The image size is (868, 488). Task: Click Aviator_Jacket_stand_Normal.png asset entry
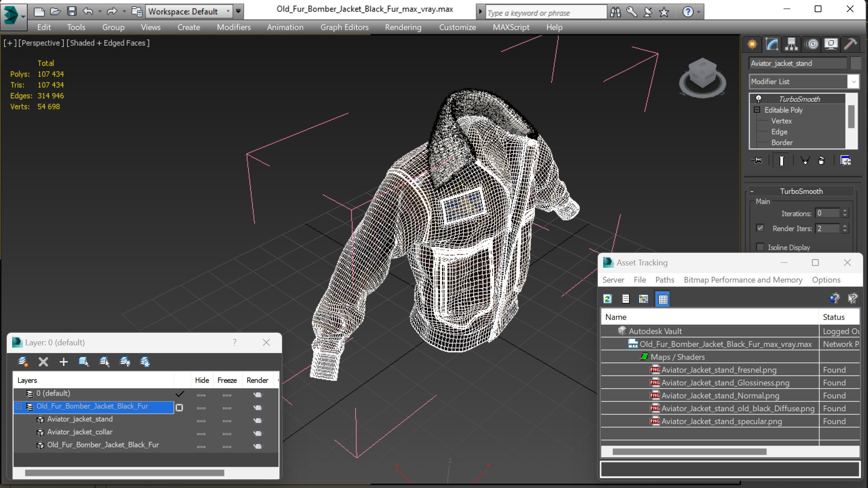point(720,395)
